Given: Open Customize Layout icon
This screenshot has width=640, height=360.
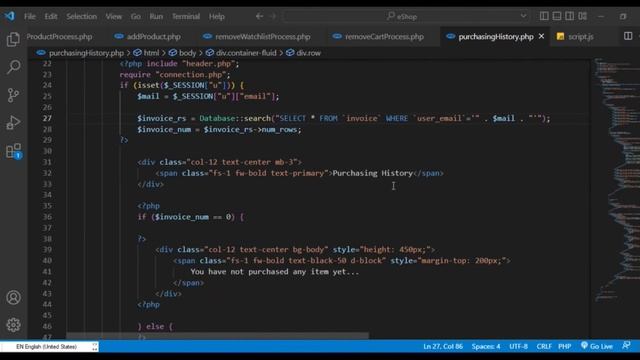Looking at the screenshot, I should pos(582,16).
